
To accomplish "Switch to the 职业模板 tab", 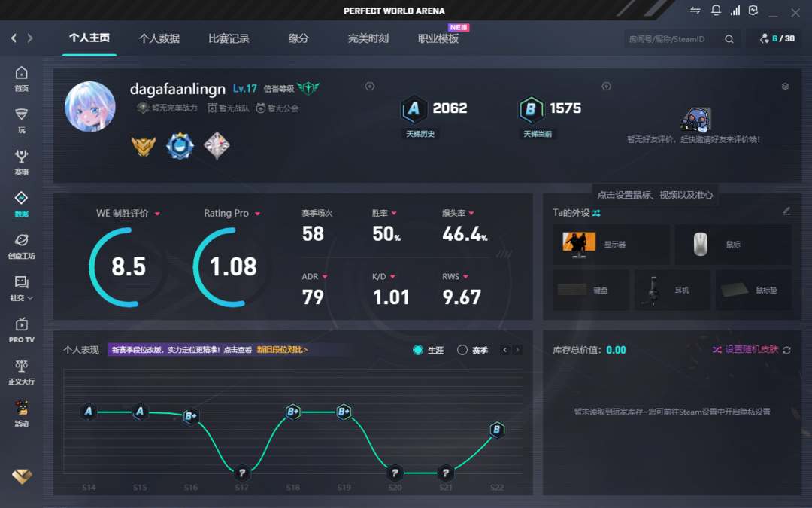I will 438,38.
